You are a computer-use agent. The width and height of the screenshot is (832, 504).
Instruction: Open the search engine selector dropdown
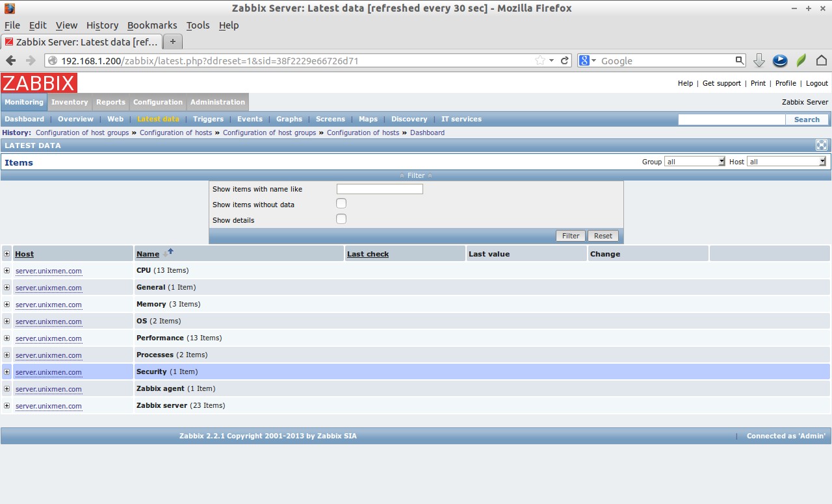click(x=587, y=60)
